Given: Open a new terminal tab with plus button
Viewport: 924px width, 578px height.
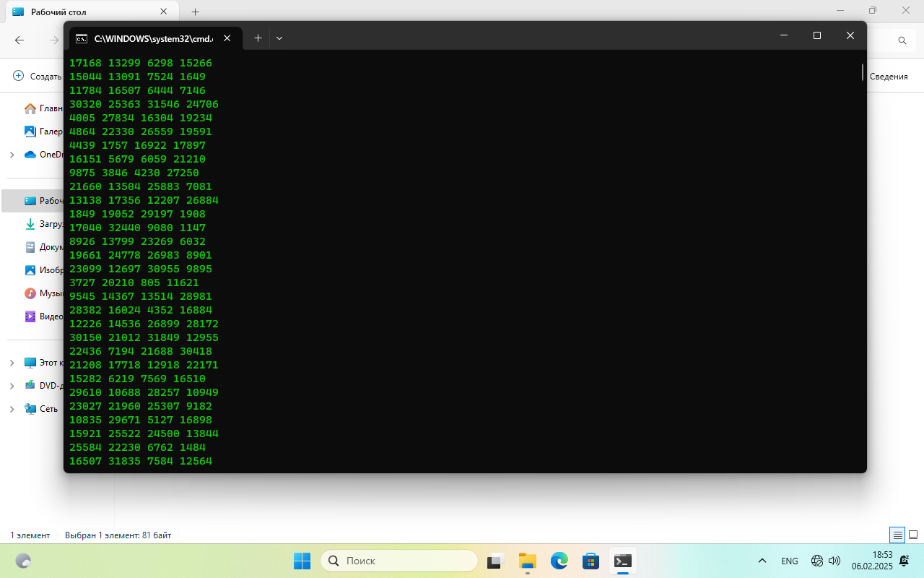Looking at the screenshot, I should pyautogui.click(x=258, y=38).
